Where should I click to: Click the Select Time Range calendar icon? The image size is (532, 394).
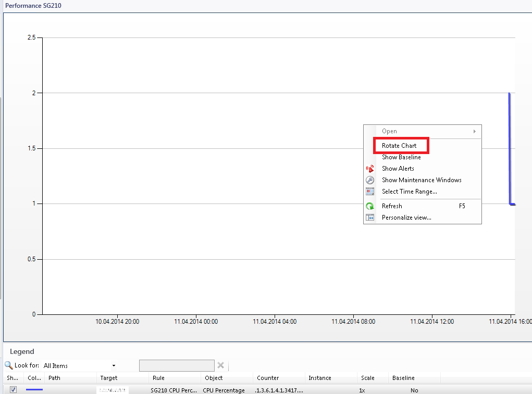point(370,191)
